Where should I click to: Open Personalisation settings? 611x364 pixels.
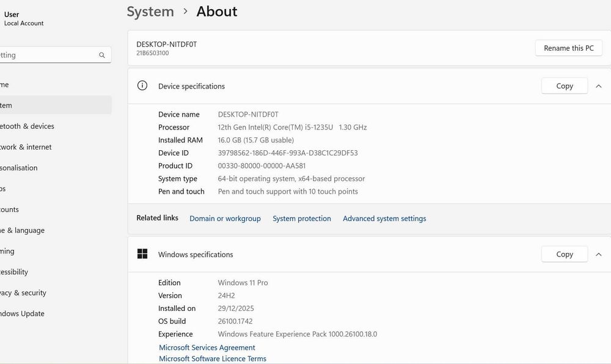pos(54,168)
